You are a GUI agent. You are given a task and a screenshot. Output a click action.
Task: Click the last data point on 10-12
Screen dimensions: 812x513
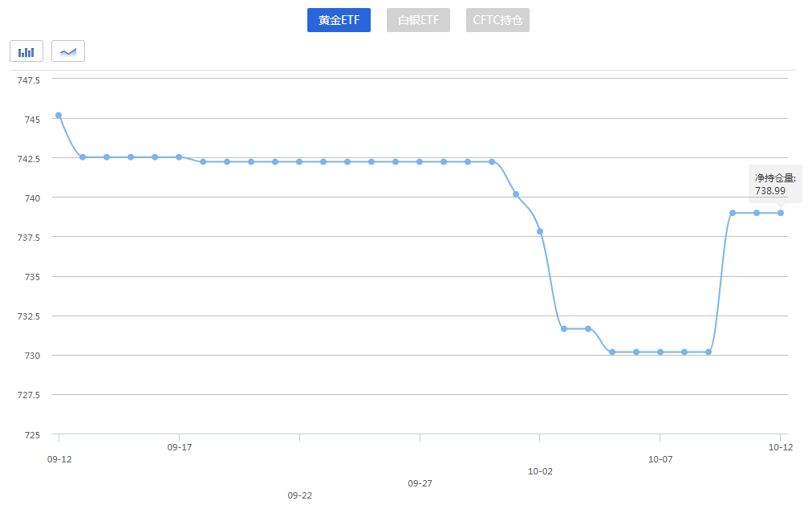[x=781, y=213]
